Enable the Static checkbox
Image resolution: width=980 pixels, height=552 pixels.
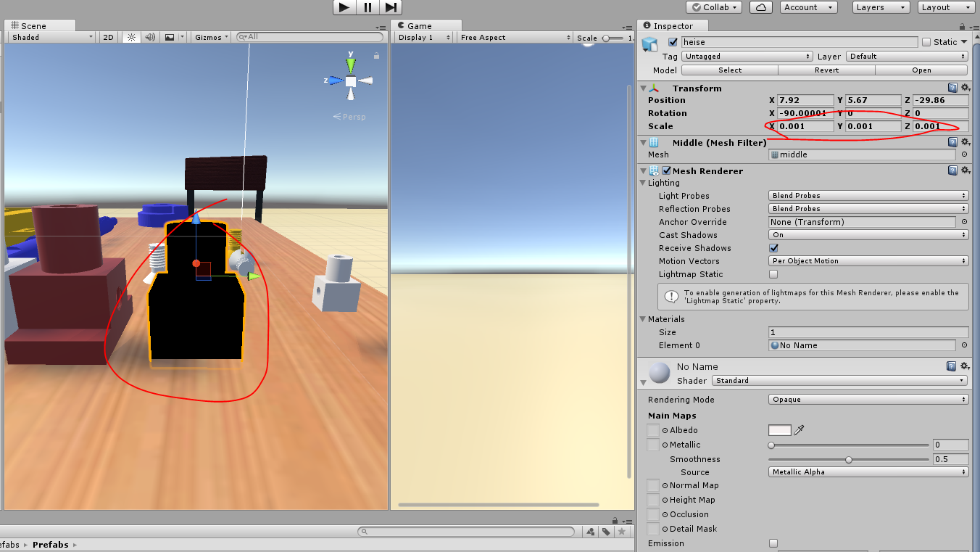[x=926, y=42]
